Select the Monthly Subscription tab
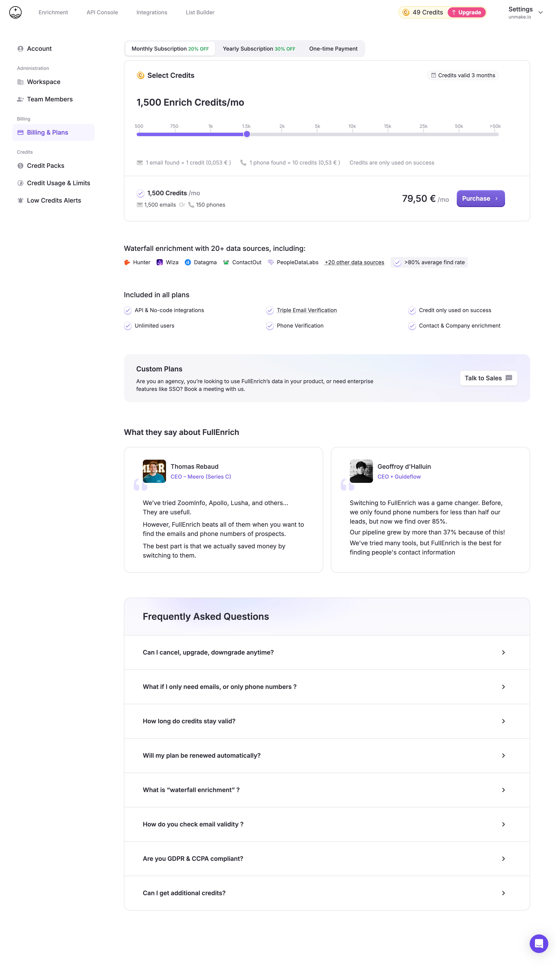Viewport: 556px width, 980px height. tap(170, 49)
